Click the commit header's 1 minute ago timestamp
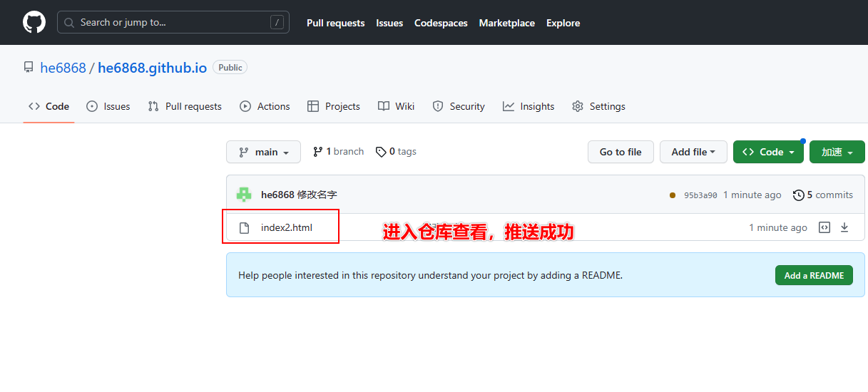The image size is (868, 392). click(752, 195)
